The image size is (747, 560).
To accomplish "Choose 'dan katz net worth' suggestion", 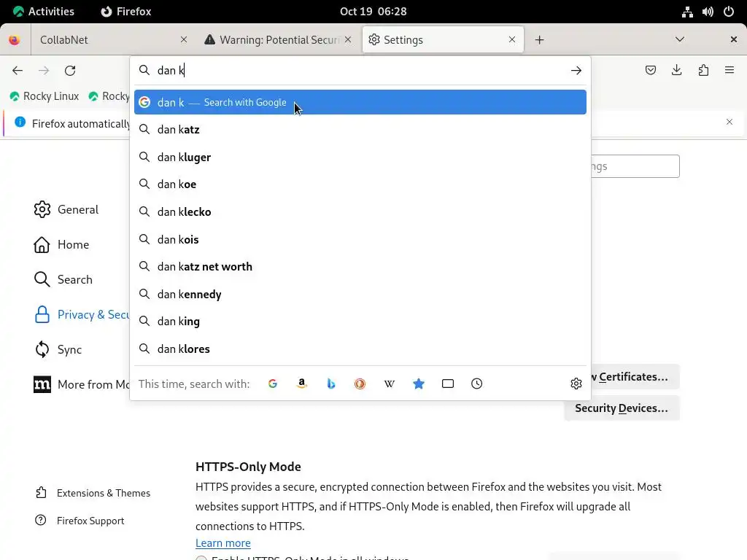I will pos(360,267).
